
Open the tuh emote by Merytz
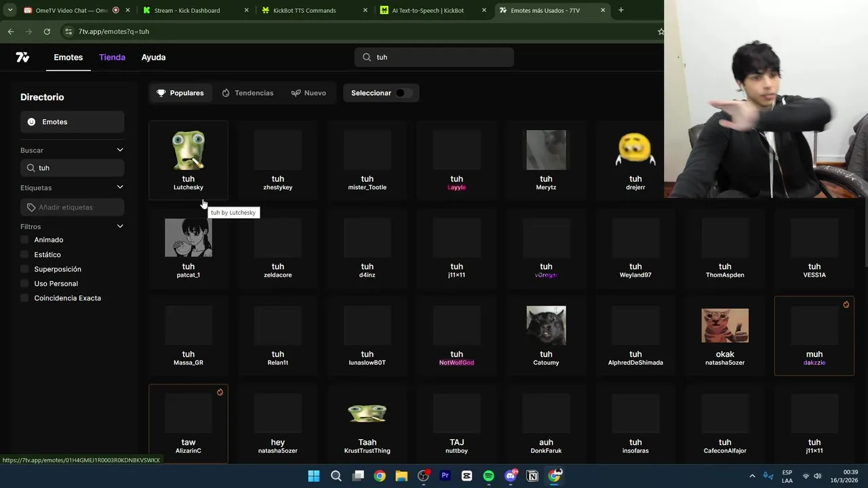546,160
